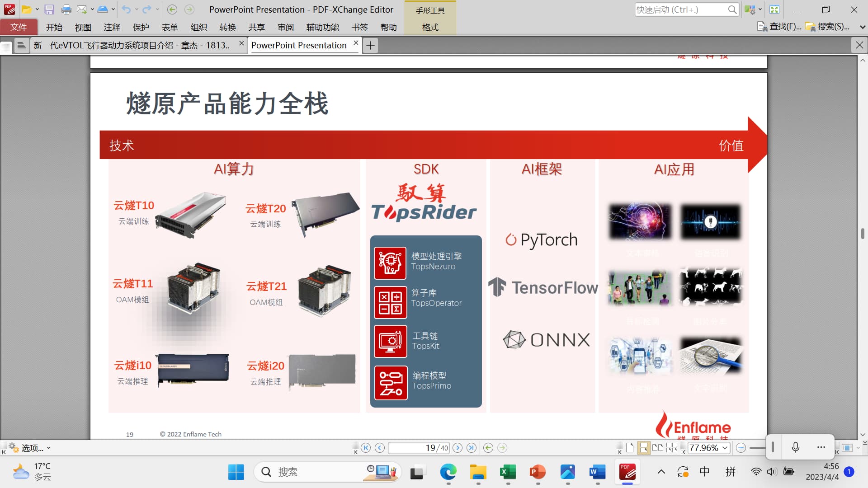Click the Help (帮助) ribbon tab
The height and width of the screenshot is (488, 868).
pos(389,27)
